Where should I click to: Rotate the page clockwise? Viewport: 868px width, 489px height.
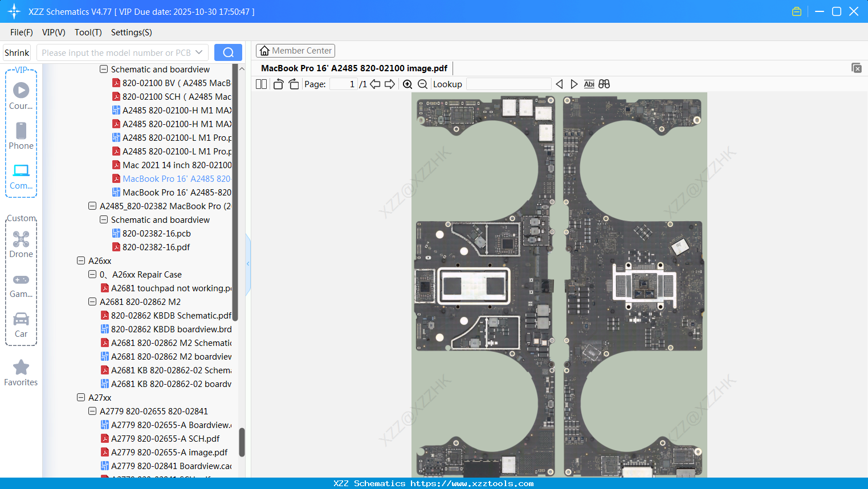click(294, 84)
